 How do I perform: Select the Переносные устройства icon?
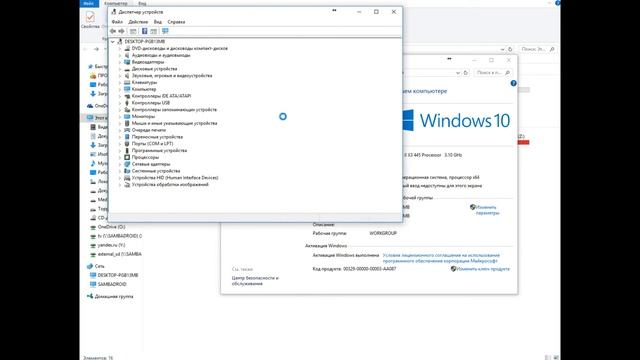click(x=127, y=137)
